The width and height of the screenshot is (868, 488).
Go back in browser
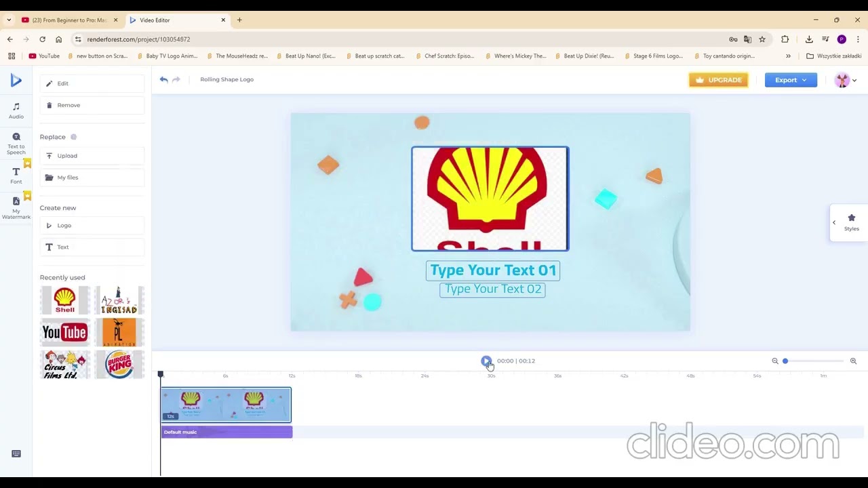coord(10,39)
